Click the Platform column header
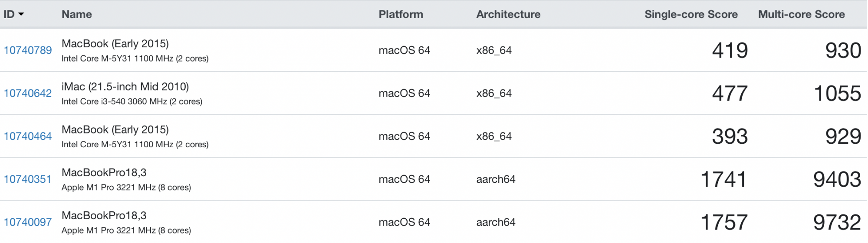This screenshot has height=243, width=868. pos(401,14)
